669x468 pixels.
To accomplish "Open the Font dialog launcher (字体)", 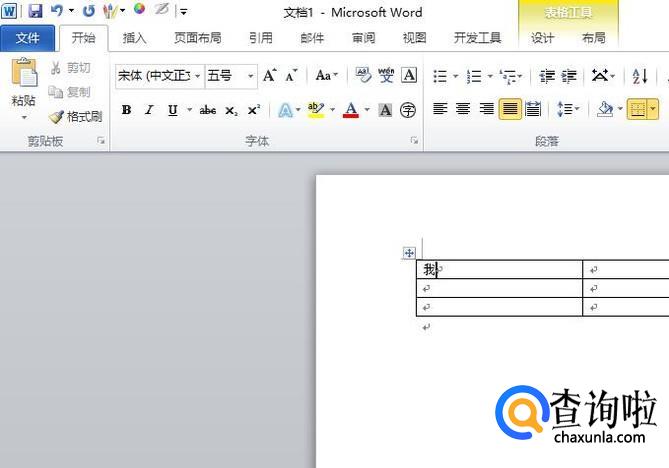I will 414,140.
